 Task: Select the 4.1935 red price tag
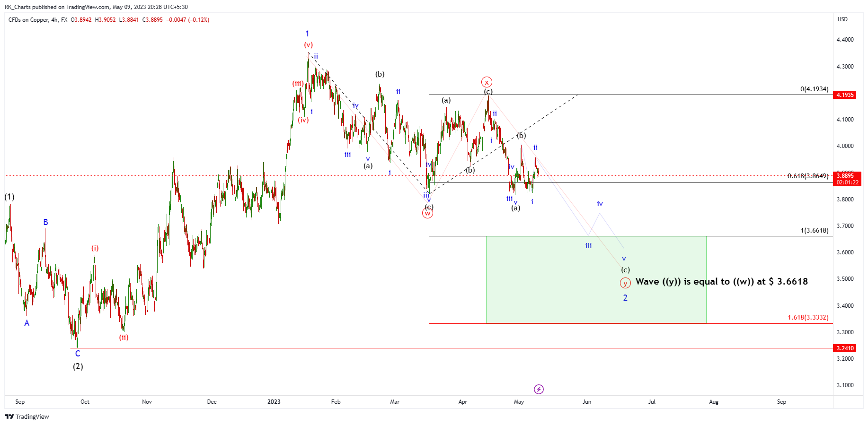(x=845, y=95)
